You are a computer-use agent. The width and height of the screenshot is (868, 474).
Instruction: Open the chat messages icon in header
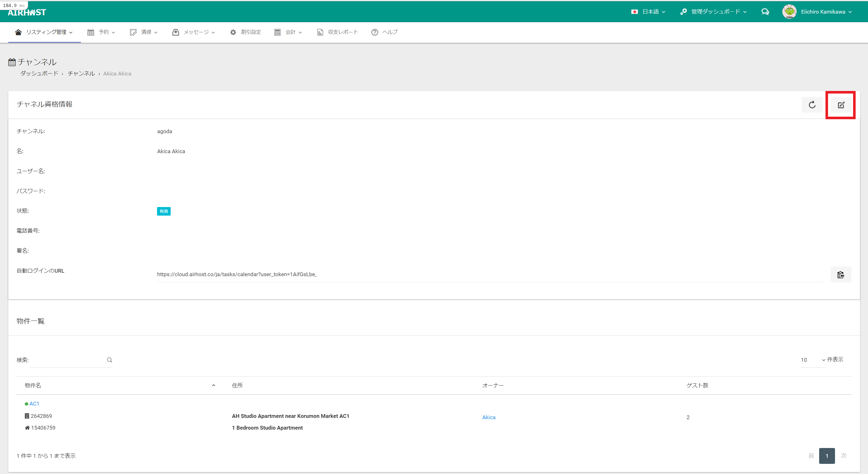click(x=765, y=12)
